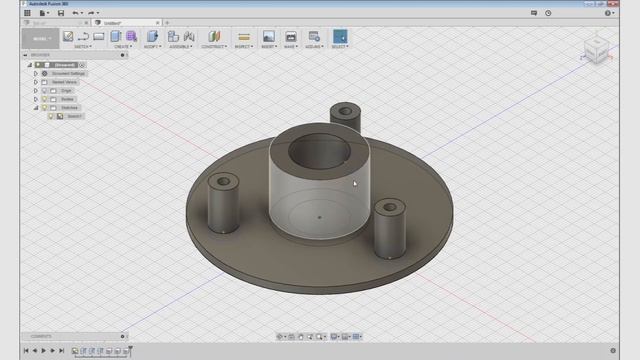Image resolution: width=640 pixels, height=360 pixels.
Task: Select the Measure inspect tool
Action: coord(244,37)
